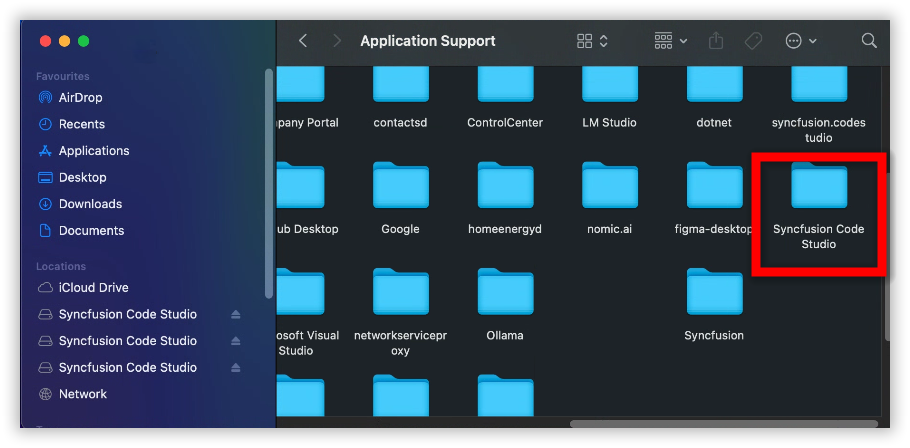Open iCloud Drive from Locations

coord(93,288)
